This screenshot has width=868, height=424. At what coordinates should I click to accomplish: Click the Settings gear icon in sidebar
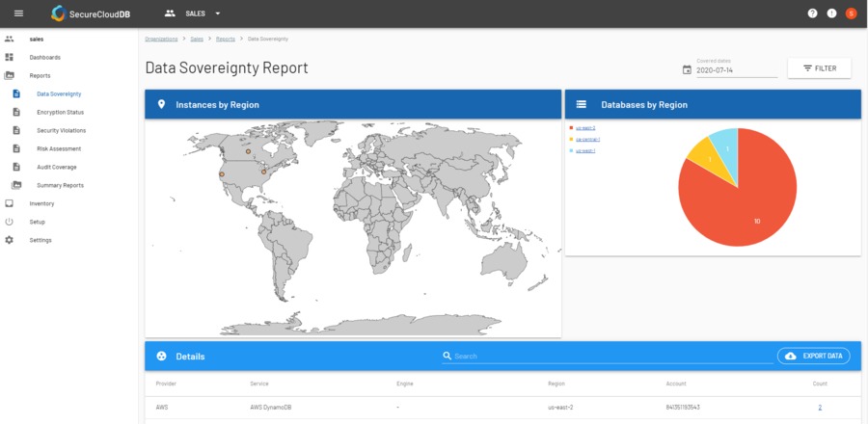10,240
